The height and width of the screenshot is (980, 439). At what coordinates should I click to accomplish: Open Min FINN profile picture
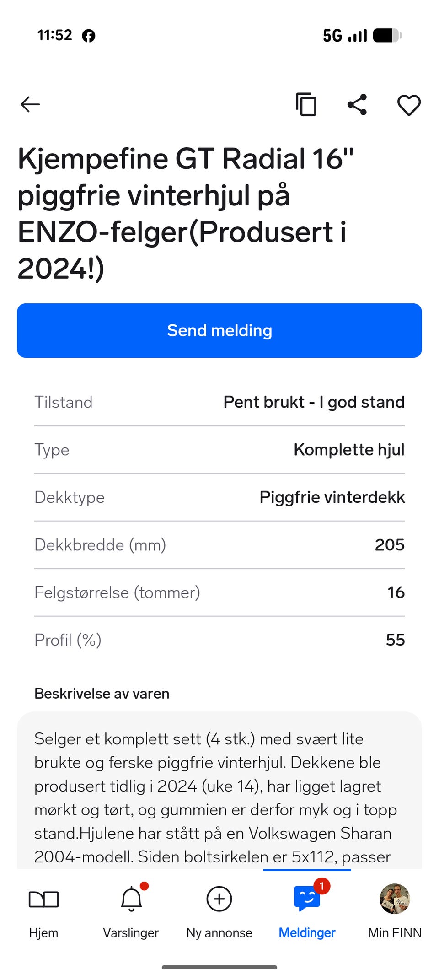pos(395,899)
